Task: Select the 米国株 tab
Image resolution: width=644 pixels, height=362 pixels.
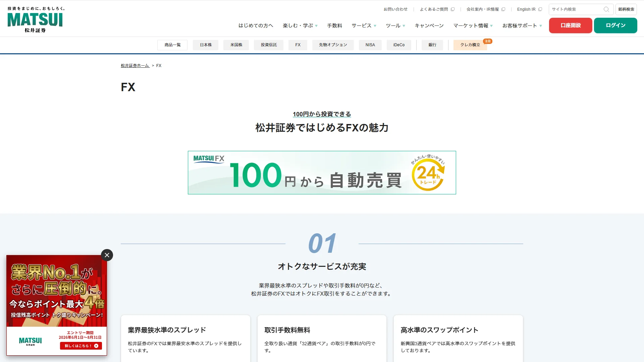Action: (236, 45)
